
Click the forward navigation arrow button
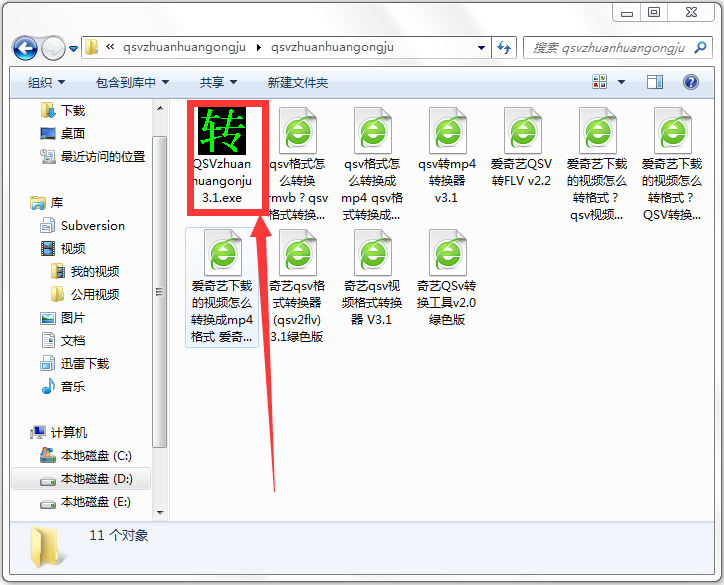click(53, 48)
